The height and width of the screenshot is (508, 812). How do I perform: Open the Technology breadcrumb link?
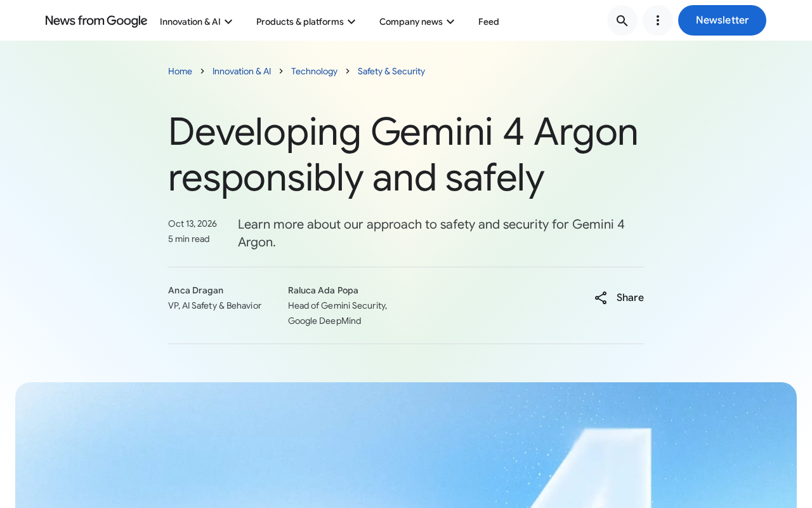point(314,71)
